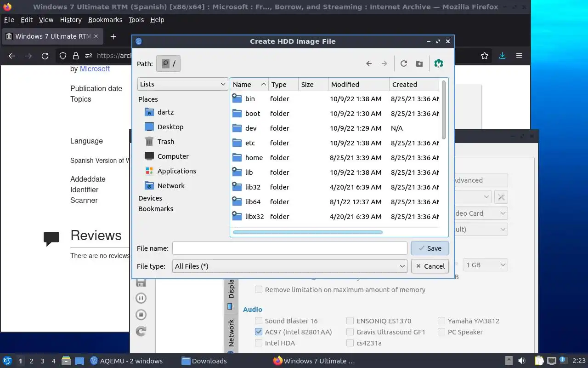Screen dimensions: 588x368
Task: Go forward in the file dialog
Action: pyautogui.click(x=384, y=63)
